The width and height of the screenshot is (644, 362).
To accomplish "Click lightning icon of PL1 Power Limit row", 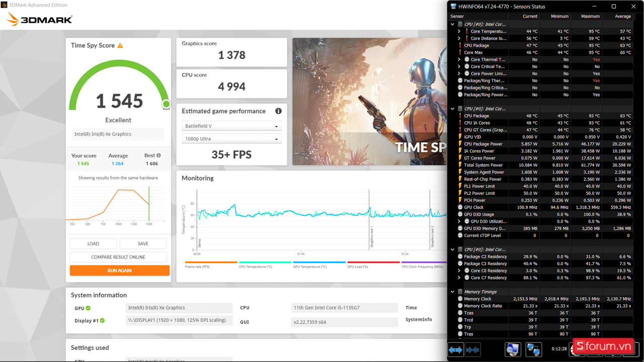I will [460, 186].
